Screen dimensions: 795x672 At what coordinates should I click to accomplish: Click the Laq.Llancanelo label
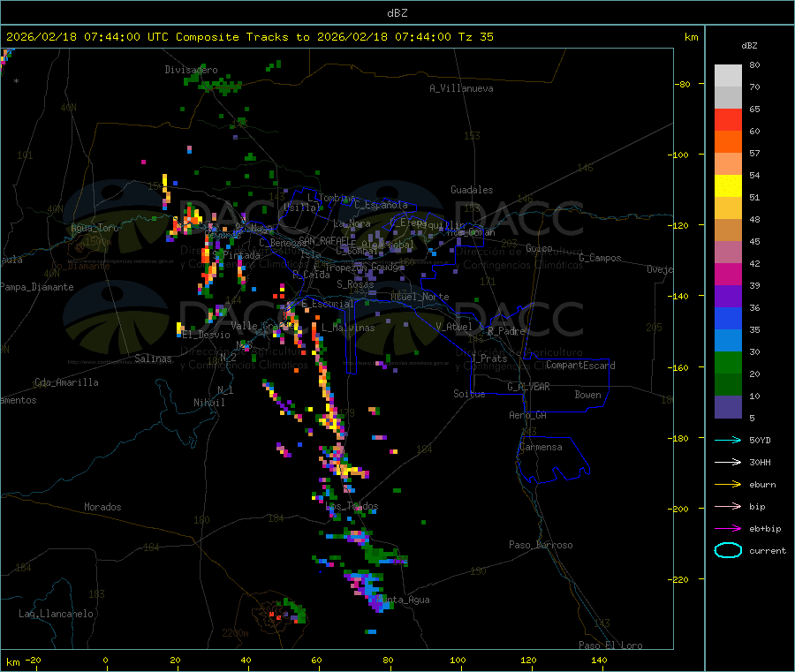[57, 615]
